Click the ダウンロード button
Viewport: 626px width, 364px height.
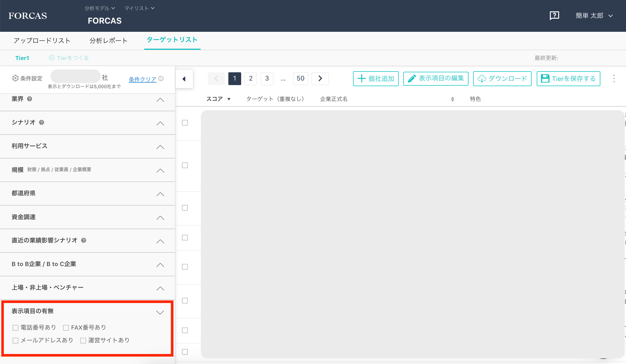click(502, 78)
